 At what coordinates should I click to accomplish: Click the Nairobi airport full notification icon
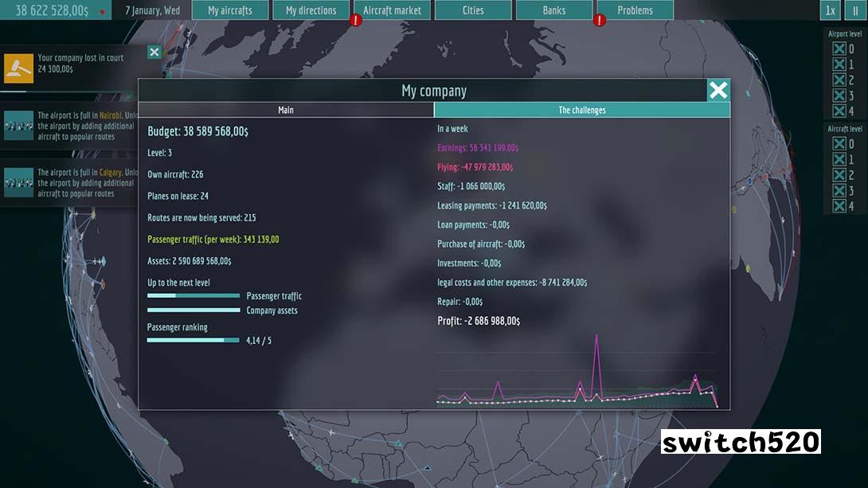pos(19,126)
